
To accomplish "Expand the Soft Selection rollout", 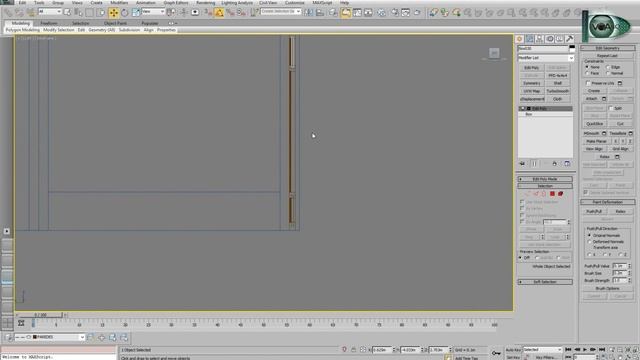I will tap(545, 282).
